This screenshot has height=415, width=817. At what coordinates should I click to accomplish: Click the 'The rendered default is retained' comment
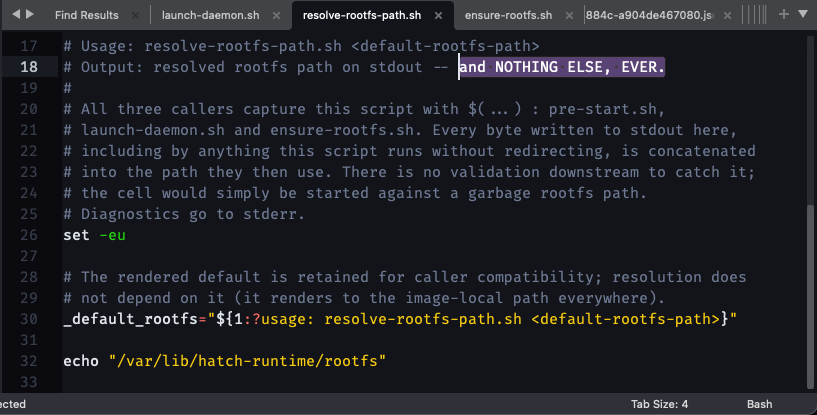(405, 277)
